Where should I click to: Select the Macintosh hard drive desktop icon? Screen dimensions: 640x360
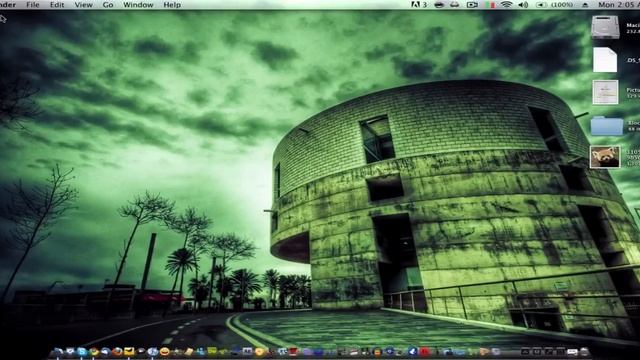[605, 27]
